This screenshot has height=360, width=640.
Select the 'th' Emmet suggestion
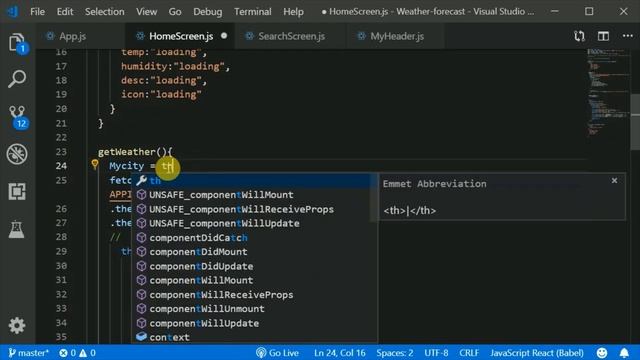251,180
